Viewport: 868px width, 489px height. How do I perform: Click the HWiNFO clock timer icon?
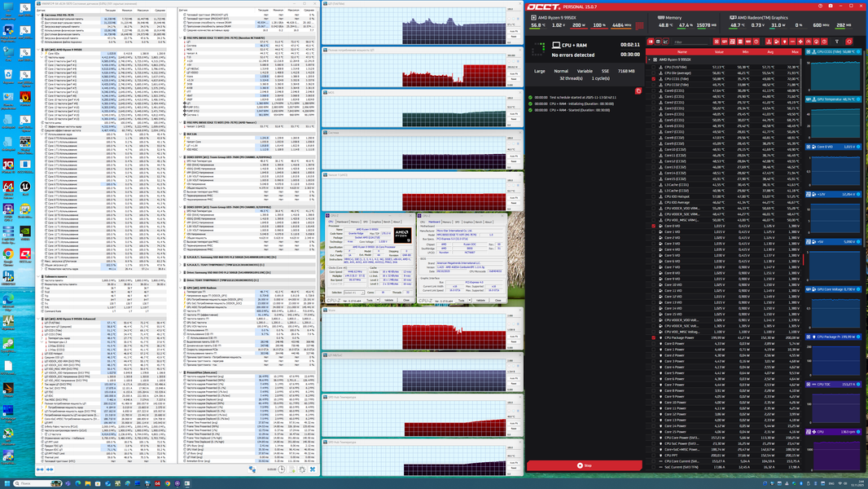click(x=281, y=469)
